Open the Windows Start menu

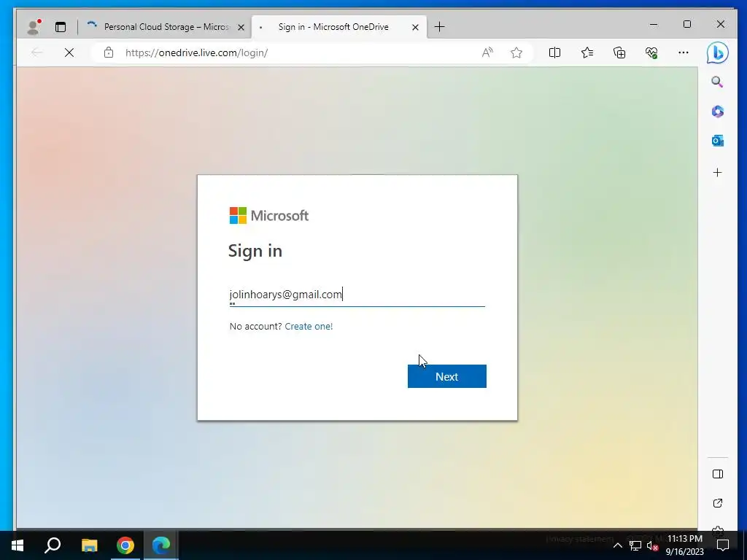tap(18, 545)
